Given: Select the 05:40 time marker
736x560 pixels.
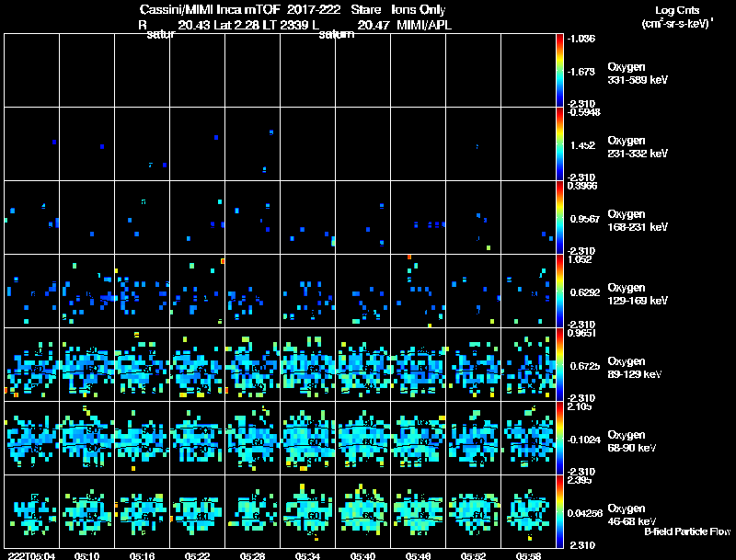Looking at the screenshot, I should tap(362, 555).
